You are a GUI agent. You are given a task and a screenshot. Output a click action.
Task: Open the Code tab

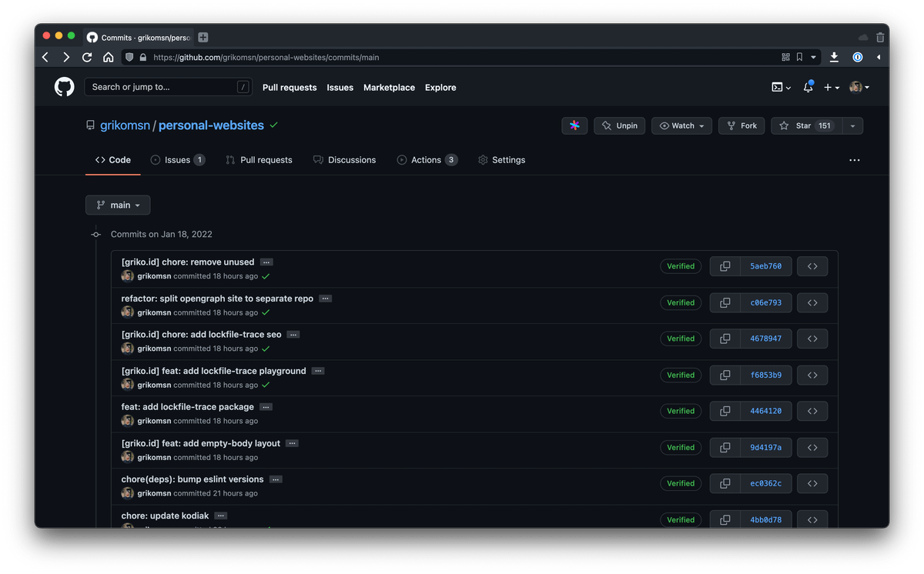pos(113,160)
